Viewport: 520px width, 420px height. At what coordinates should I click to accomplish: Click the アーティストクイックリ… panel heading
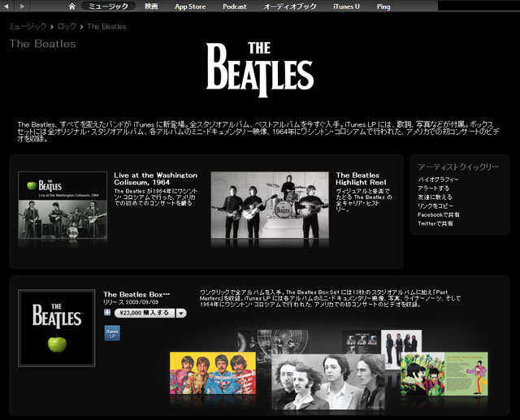pos(458,167)
